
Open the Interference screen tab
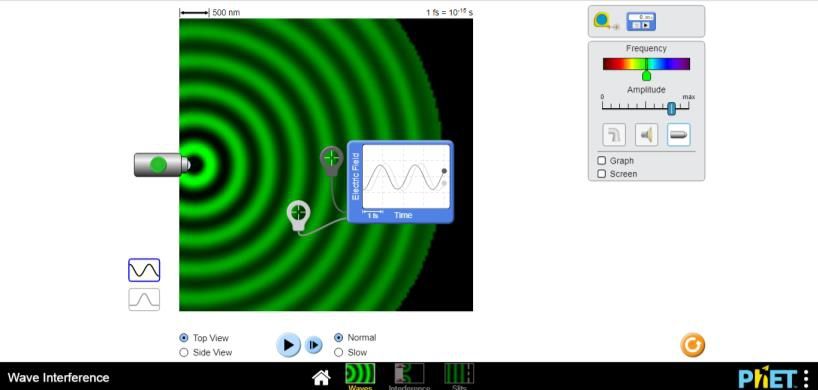[x=409, y=376]
